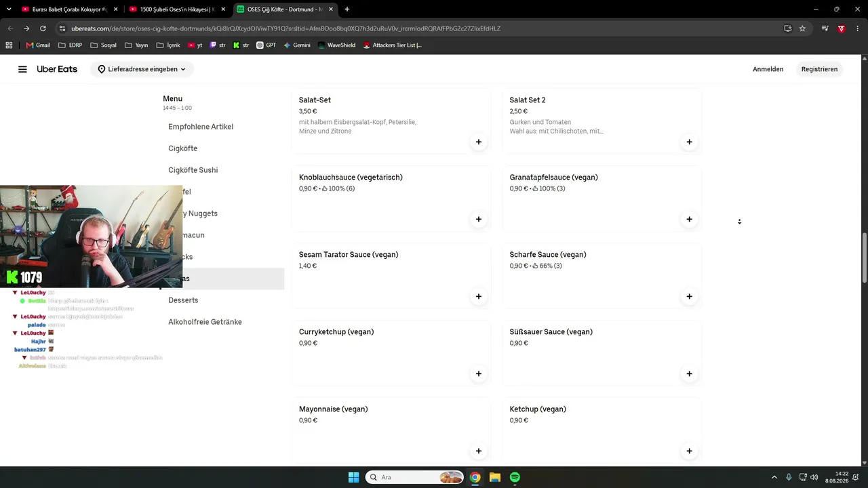Screen dimensions: 868x488
Task: Add Granatapfelsauce (vegan) with plus icon
Action: click(689, 219)
